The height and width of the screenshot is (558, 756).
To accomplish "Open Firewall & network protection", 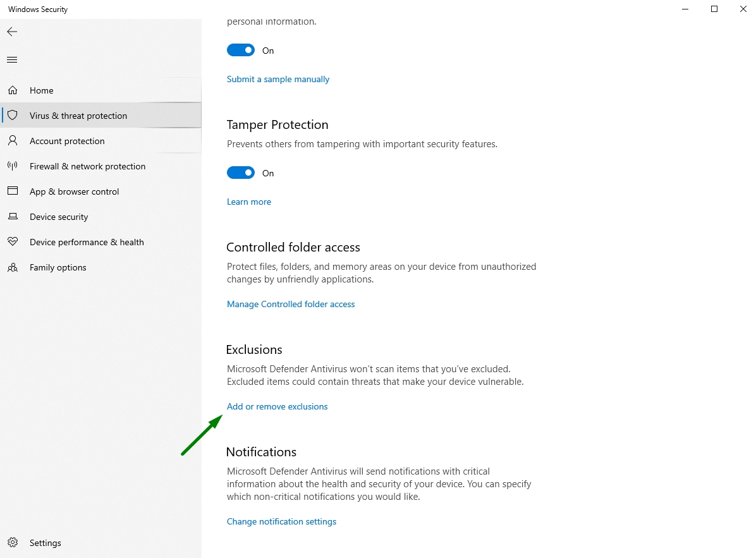I will (101, 166).
